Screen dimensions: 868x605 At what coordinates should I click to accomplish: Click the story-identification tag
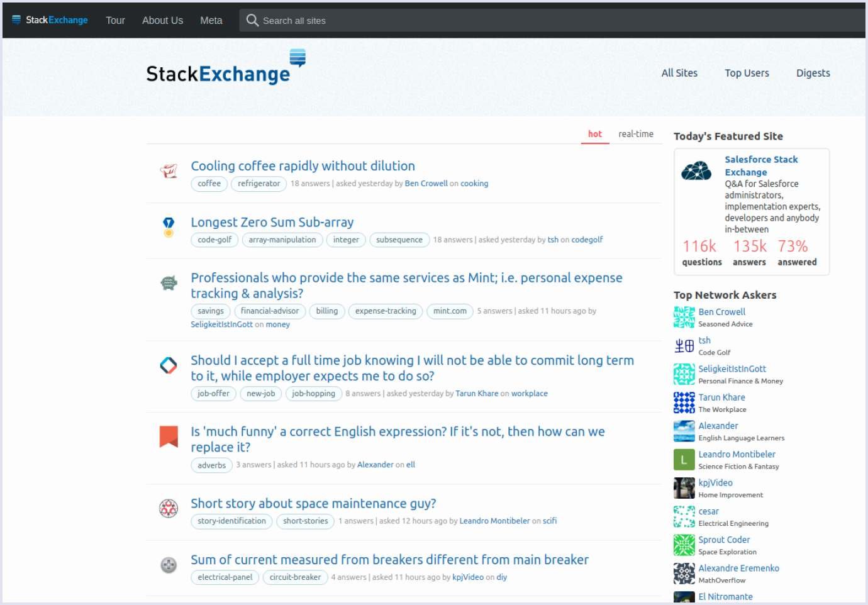click(x=231, y=521)
